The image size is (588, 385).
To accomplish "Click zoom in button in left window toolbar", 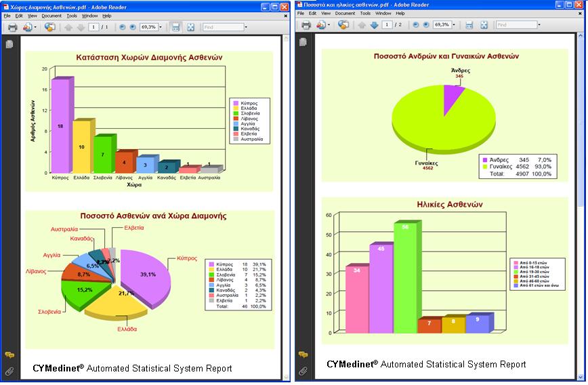I will (x=133, y=27).
